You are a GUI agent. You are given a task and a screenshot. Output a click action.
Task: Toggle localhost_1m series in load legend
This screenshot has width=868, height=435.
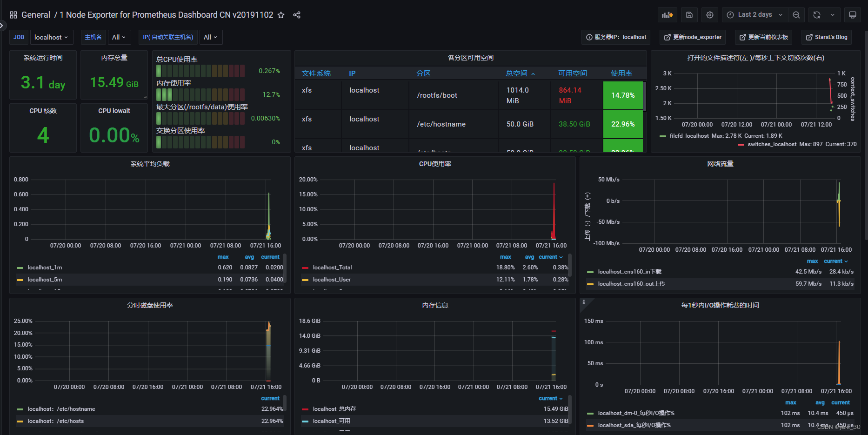point(45,268)
